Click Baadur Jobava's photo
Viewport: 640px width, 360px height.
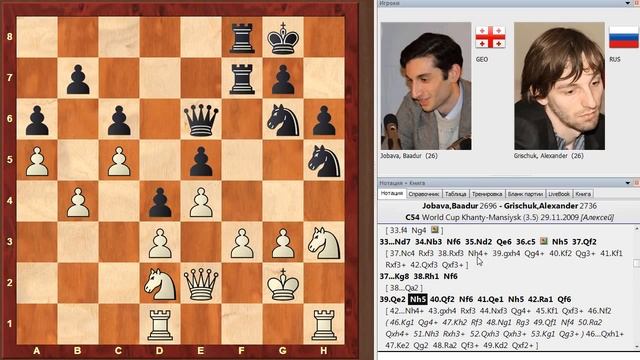[426, 86]
